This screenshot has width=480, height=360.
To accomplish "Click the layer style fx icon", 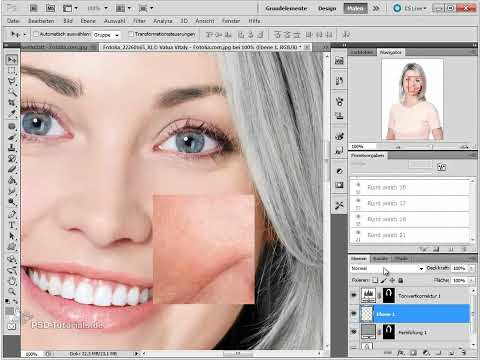I will 401,352.
